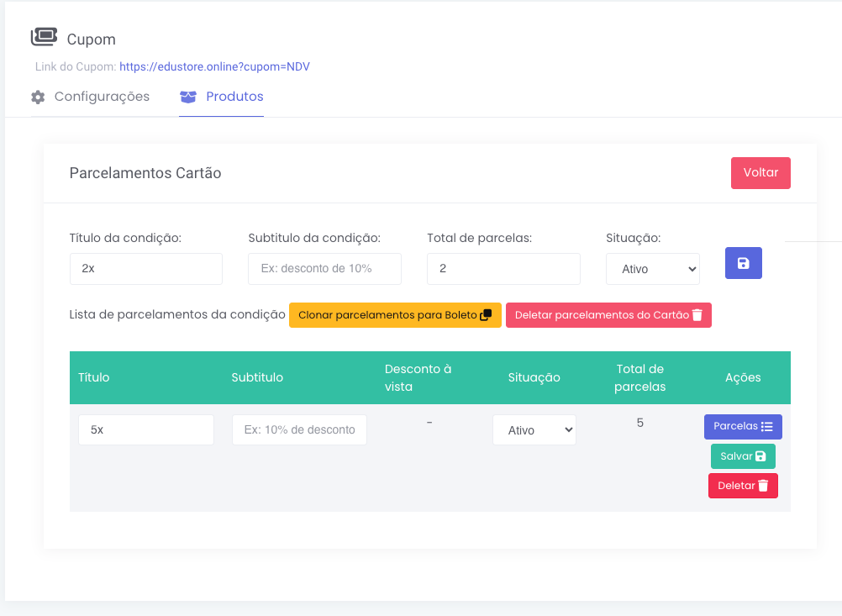Save the 5x row with Salvar
Image resolution: width=842 pixels, height=616 pixels.
click(x=743, y=456)
